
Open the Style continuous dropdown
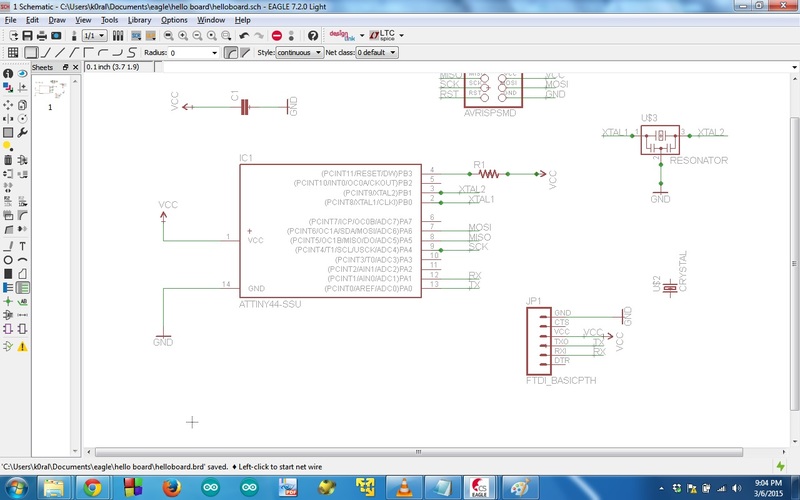point(299,53)
